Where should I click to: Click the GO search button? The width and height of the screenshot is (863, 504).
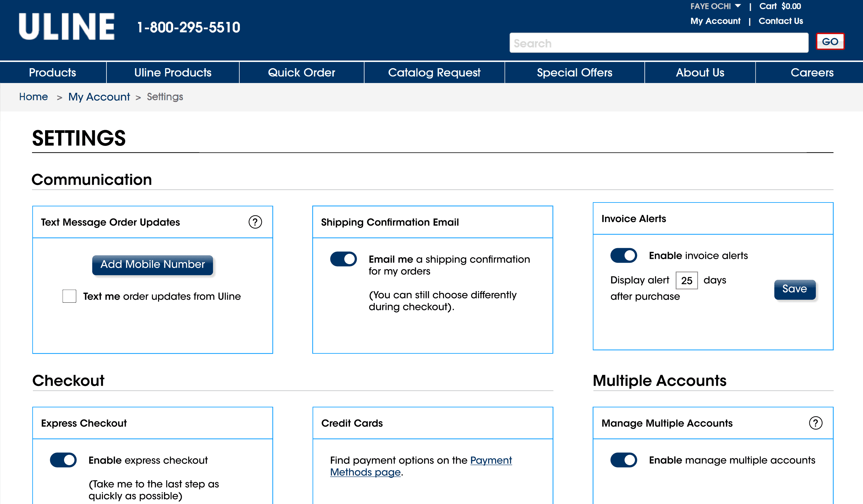[x=830, y=42]
